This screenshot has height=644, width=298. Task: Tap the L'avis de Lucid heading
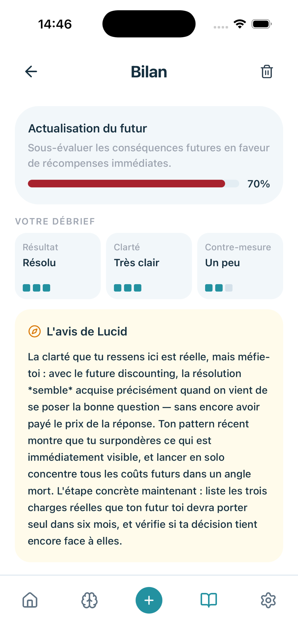click(87, 332)
